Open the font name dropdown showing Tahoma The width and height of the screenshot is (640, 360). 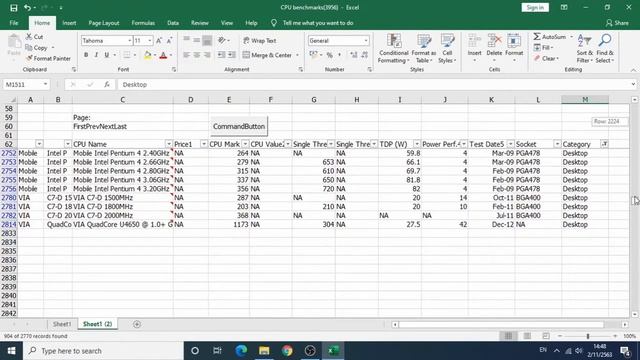129,40
